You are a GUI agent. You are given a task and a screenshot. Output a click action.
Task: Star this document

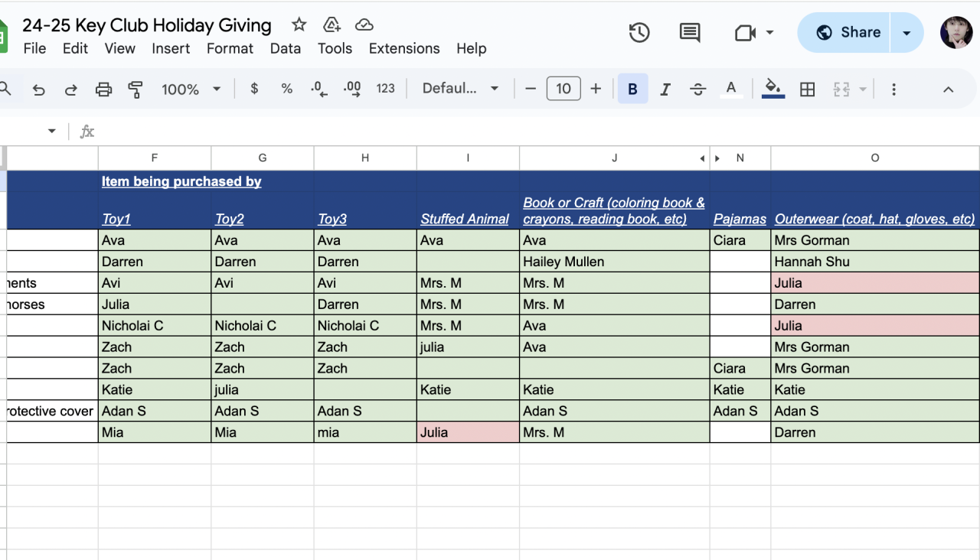click(299, 24)
